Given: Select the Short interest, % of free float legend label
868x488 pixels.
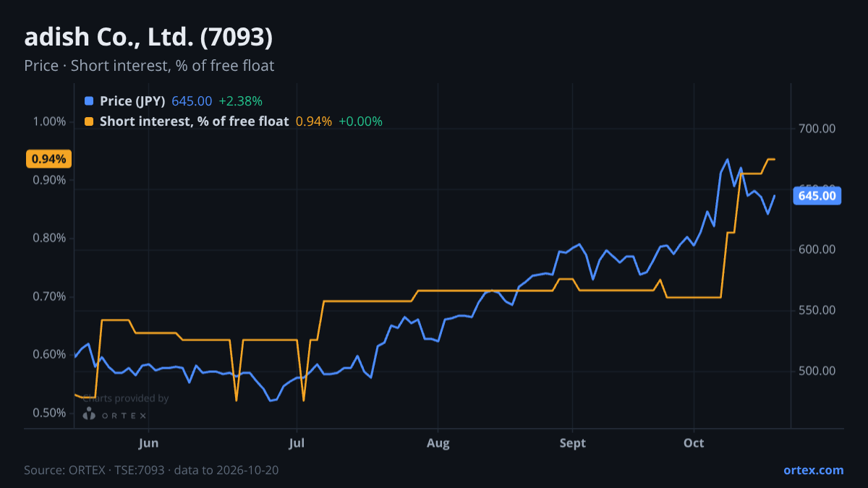Looking at the screenshot, I should [x=194, y=121].
